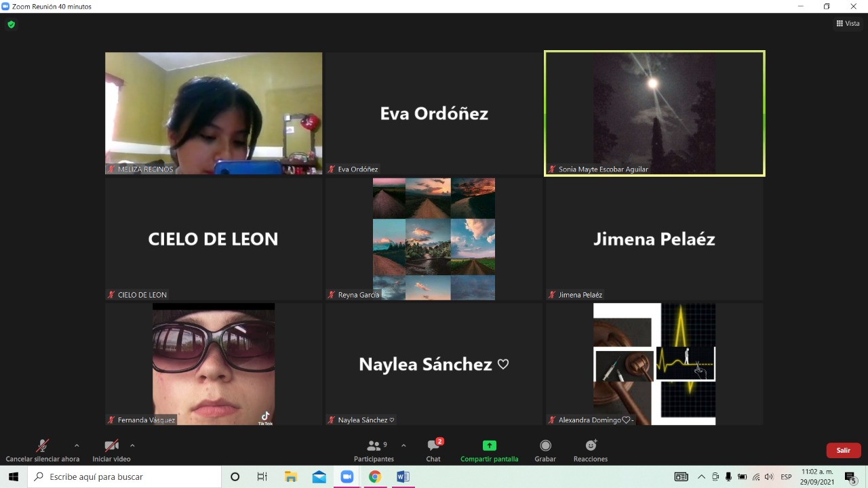This screenshot has width=868, height=488.
Task: Select Reyna García landscape collage tile
Action: point(434,239)
